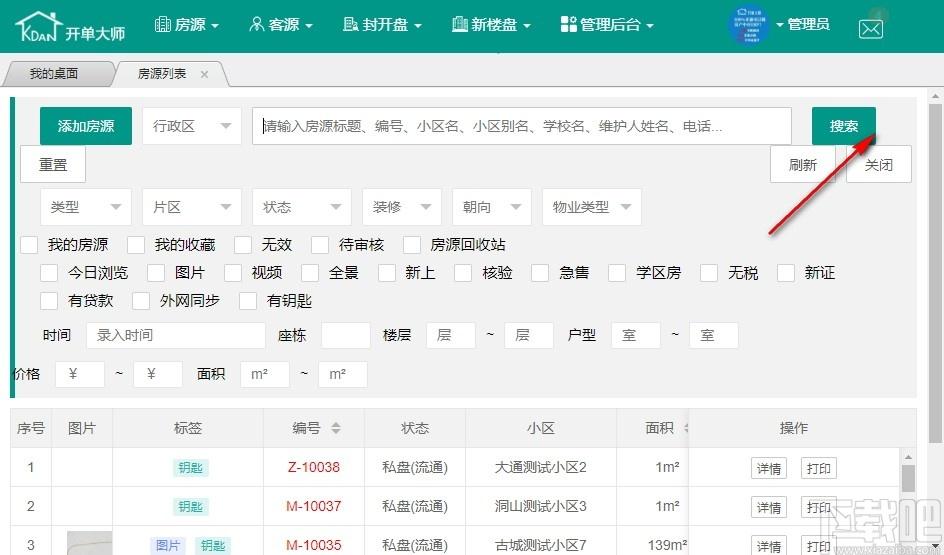Viewport: 944px width, 555px height.
Task: Open the 封开盘 menu
Action: [x=382, y=25]
